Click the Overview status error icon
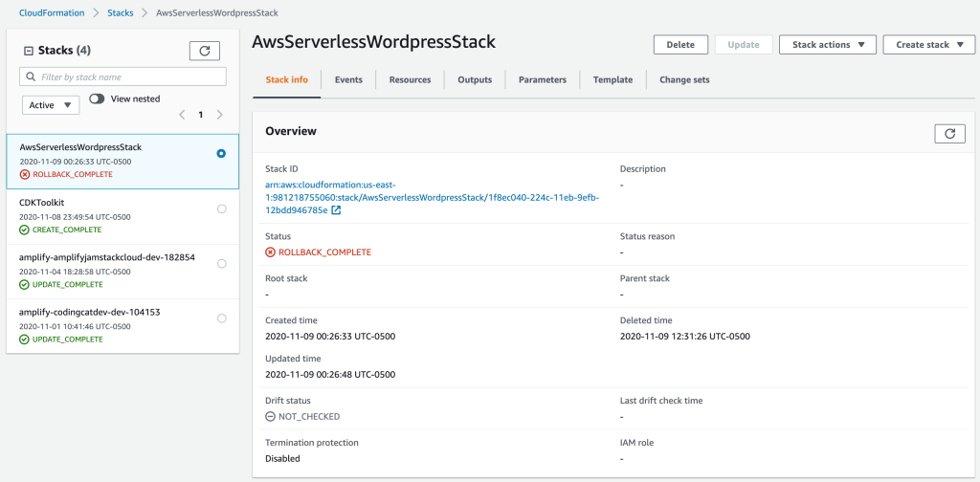This screenshot has height=482, width=980. pyautogui.click(x=270, y=252)
